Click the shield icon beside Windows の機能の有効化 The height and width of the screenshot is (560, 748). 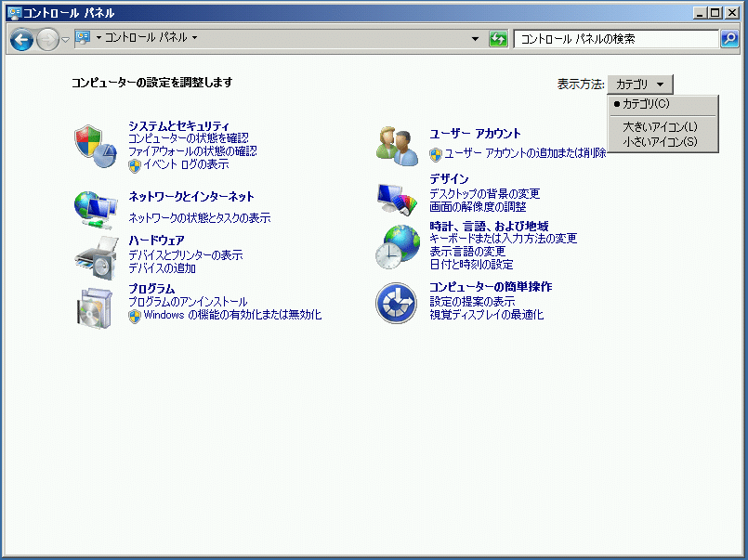click(x=135, y=316)
